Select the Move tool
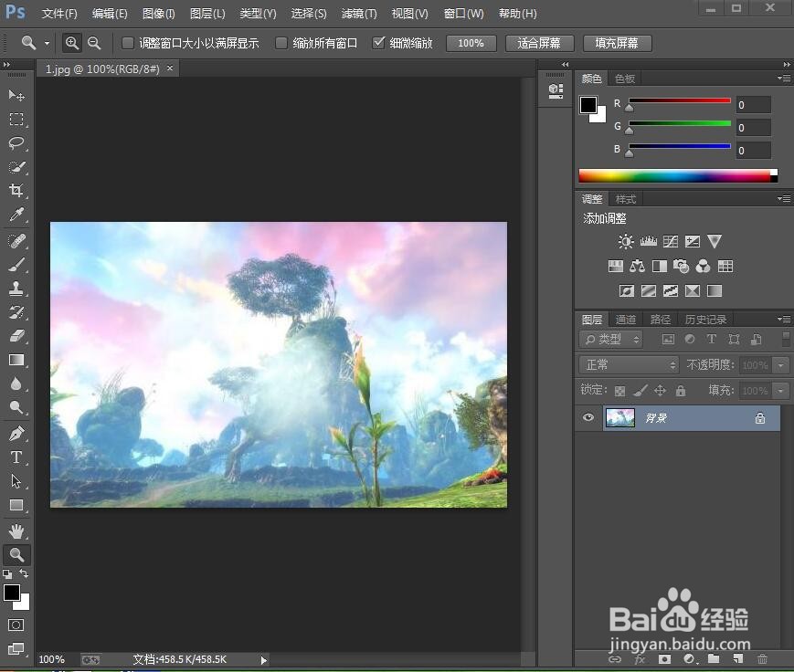This screenshot has height=672, width=794. point(16,95)
